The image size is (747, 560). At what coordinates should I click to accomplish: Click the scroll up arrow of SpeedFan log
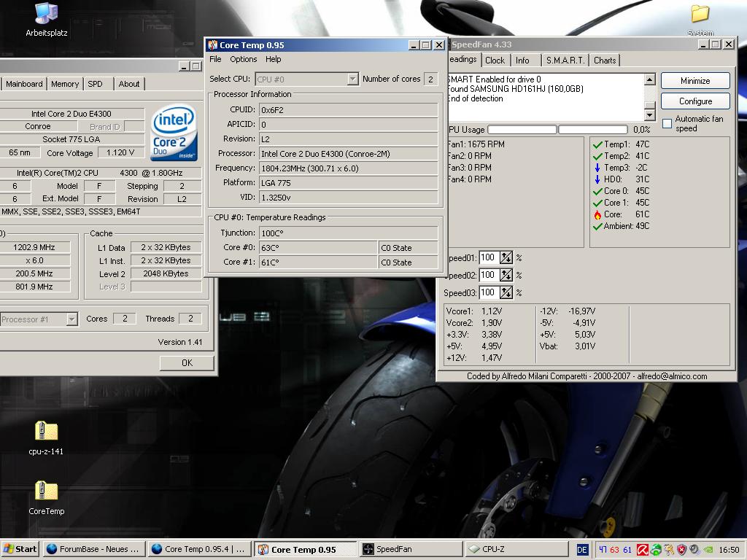(650, 79)
